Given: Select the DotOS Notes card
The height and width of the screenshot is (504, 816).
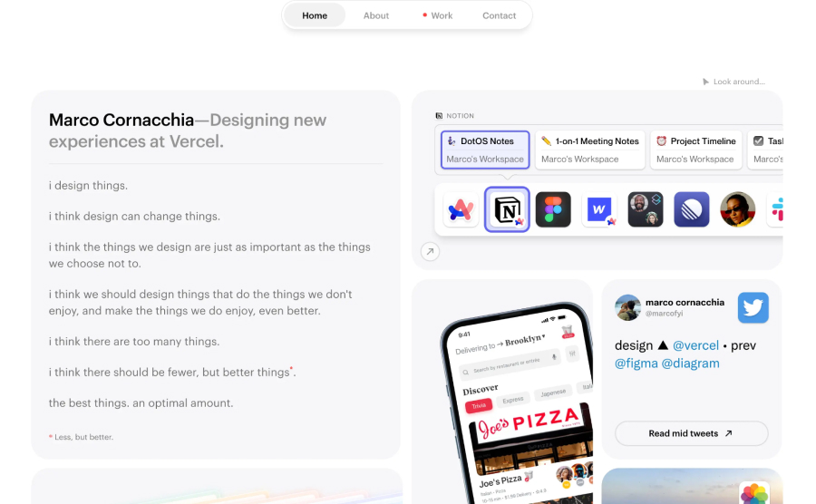Looking at the screenshot, I should (x=485, y=150).
